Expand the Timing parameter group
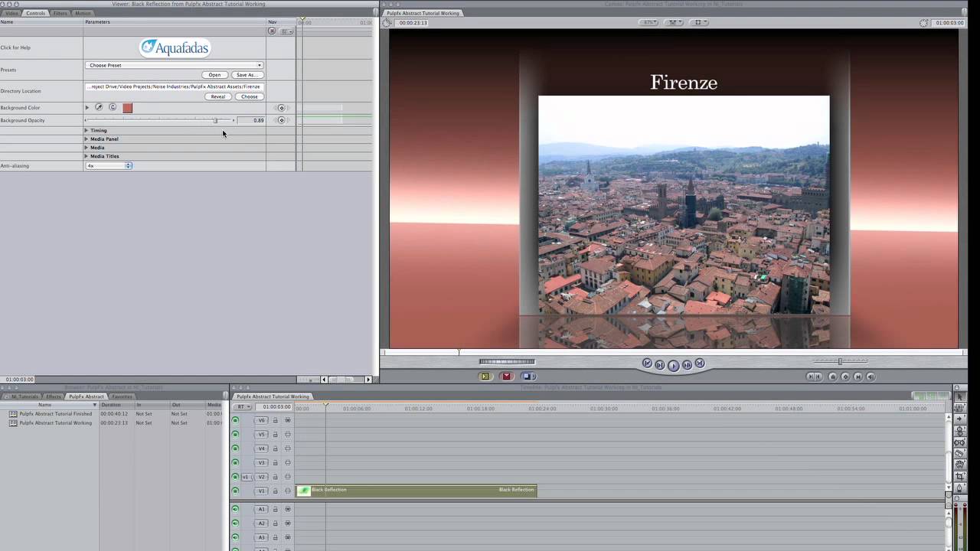 86,130
